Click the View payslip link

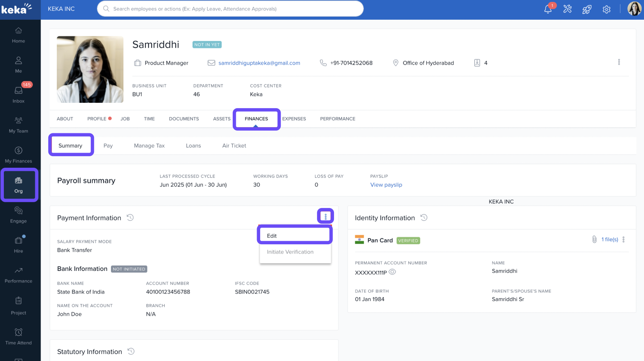(386, 185)
